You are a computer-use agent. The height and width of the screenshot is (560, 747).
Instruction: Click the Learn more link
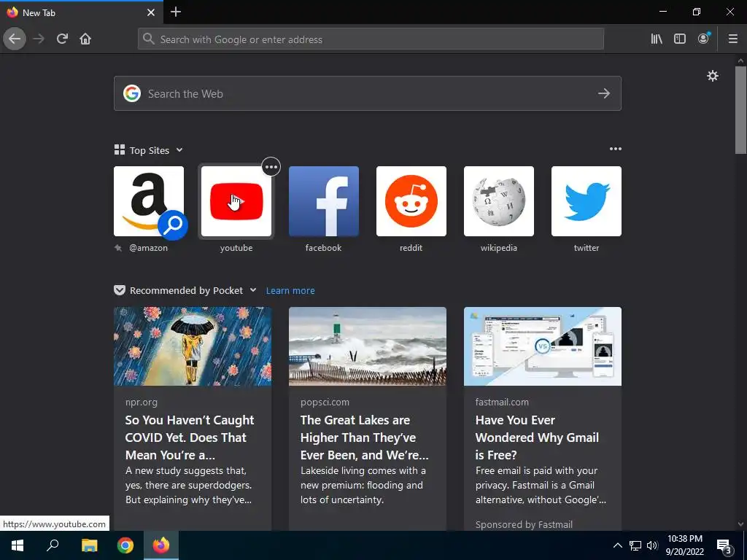point(290,290)
